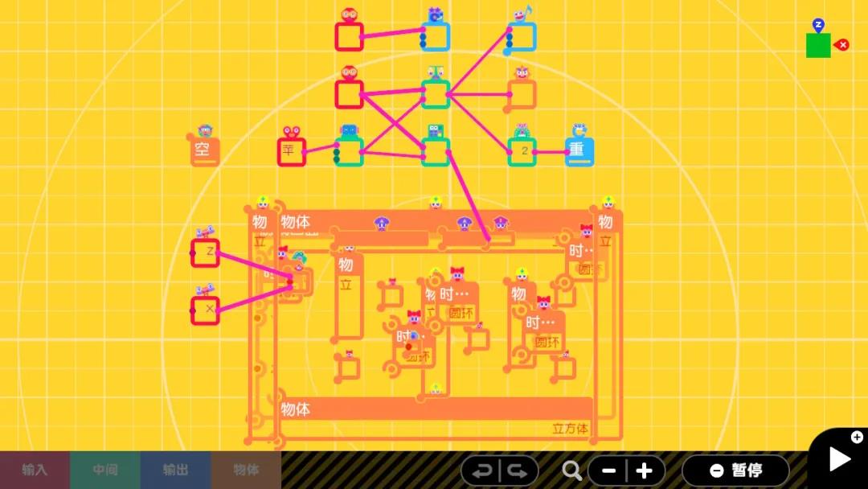Select the red node wired to the camera node

[x=349, y=36]
